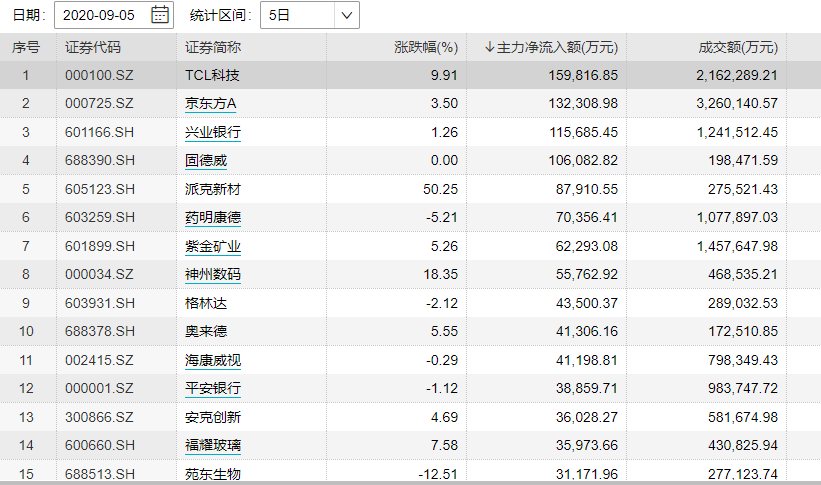Open the 京东方A stock link
821x485 pixels.
point(210,104)
